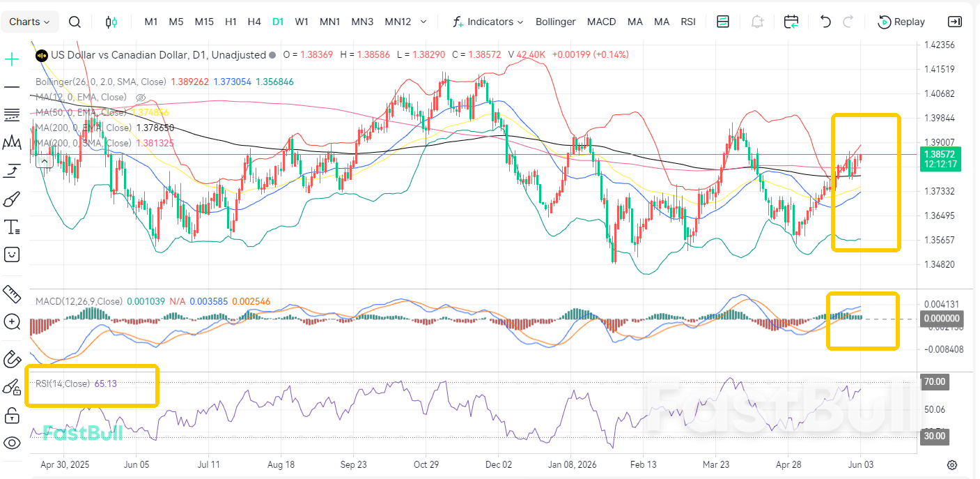Switch to MN3 timeframe
The width and height of the screenshot is (980, 479).
(362, 22)
